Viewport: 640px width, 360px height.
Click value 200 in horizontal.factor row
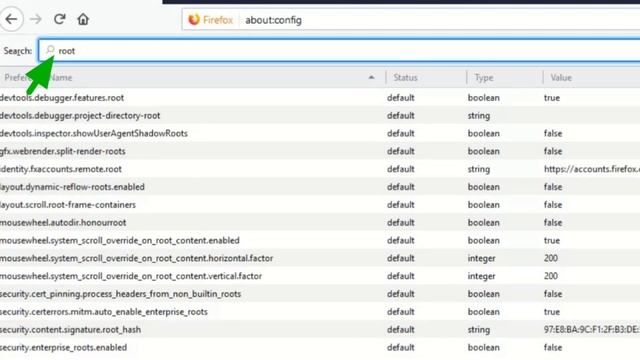tap(551, 258)
